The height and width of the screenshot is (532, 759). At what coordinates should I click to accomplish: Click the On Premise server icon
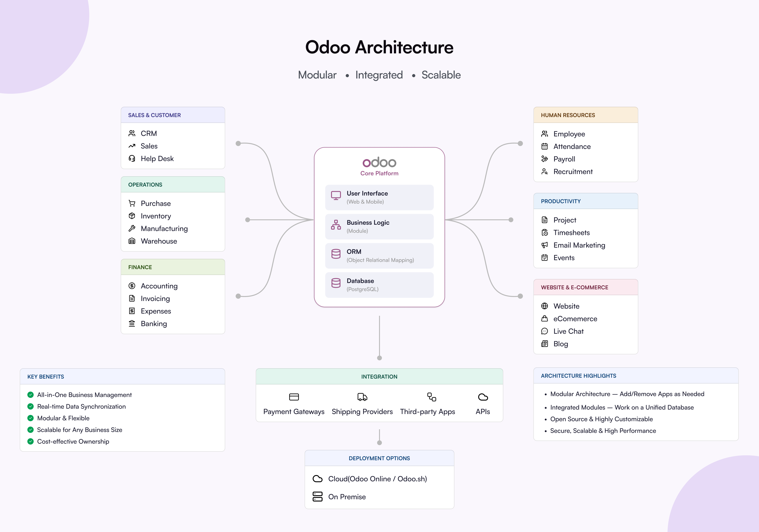[x=317, y=497]
